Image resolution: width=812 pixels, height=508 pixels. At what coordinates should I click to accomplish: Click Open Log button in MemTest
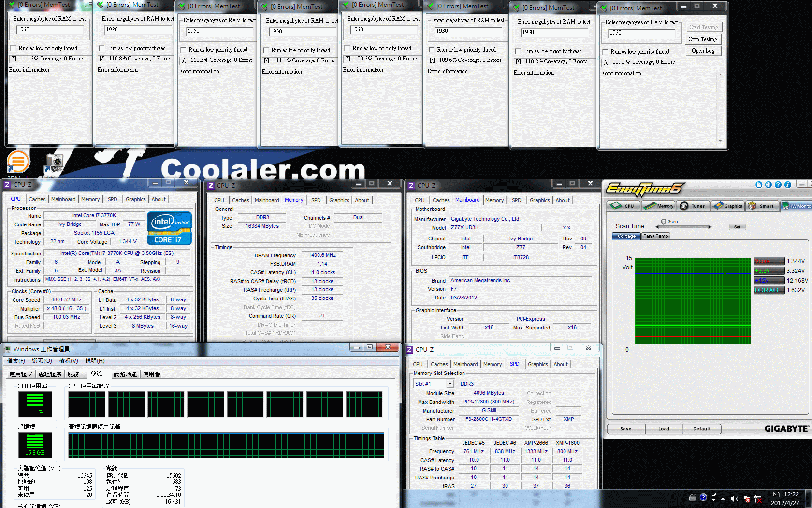(x=703, y=51)
